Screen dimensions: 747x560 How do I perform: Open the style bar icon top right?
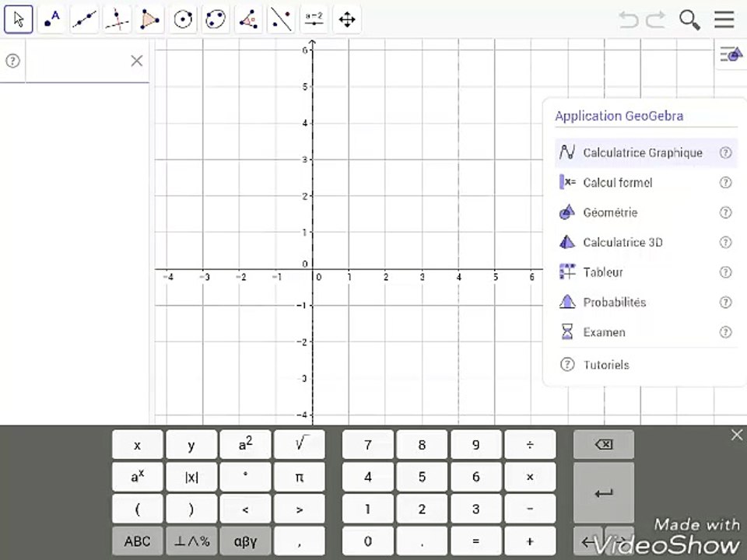point(731,54)
